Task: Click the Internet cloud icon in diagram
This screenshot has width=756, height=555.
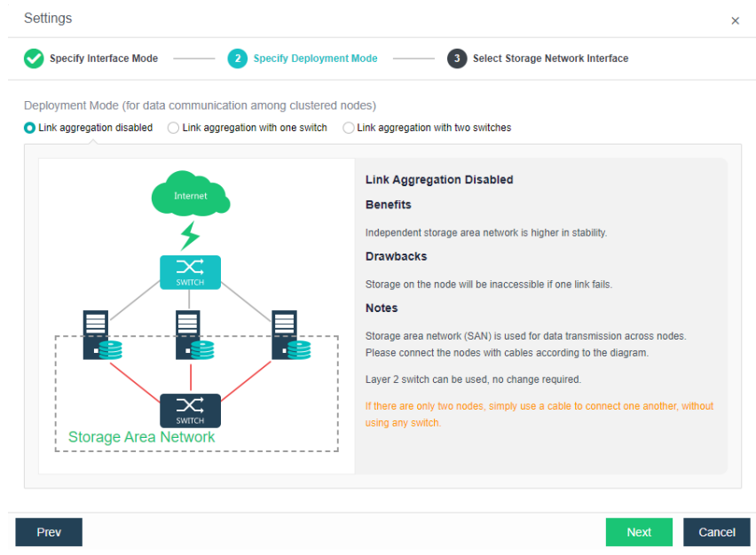Action: pos(190,194)
